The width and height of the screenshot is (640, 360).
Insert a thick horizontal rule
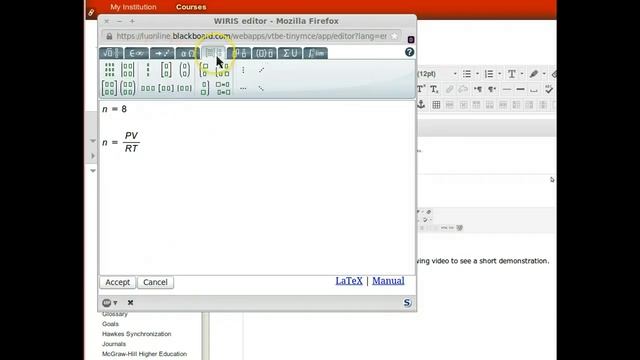coord(520,89)
